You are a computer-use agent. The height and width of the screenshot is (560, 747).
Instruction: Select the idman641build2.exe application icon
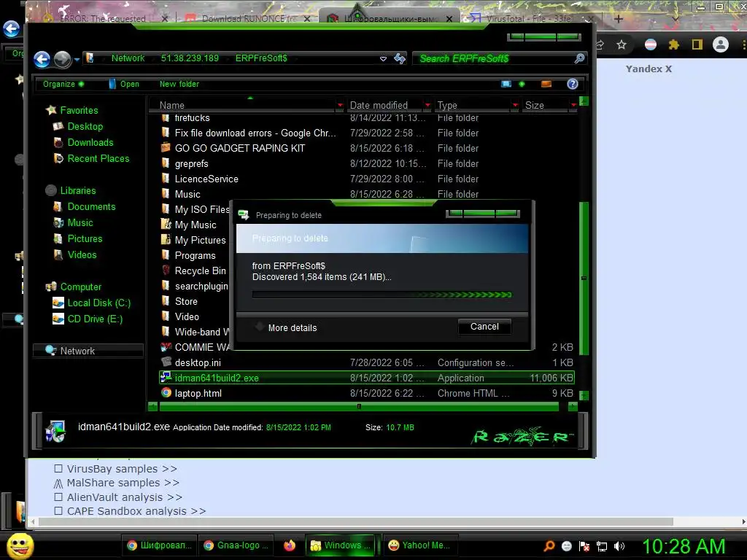click(166, 378)
